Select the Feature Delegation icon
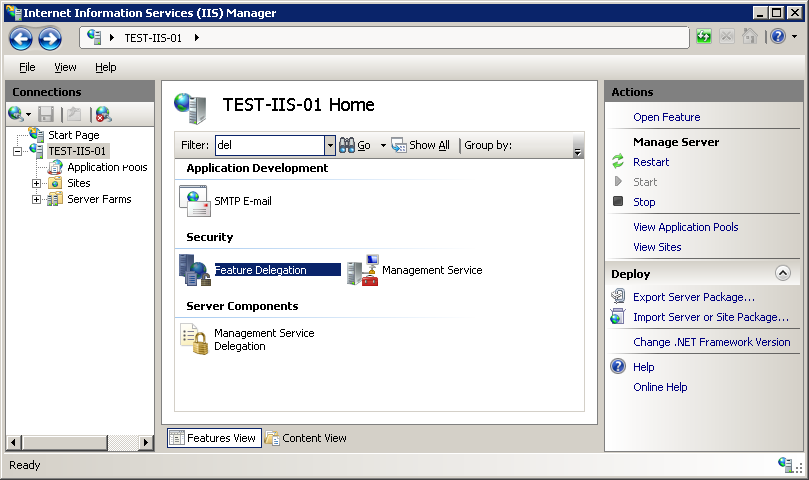This screenshot has width=809, height=480. [195, 270]
